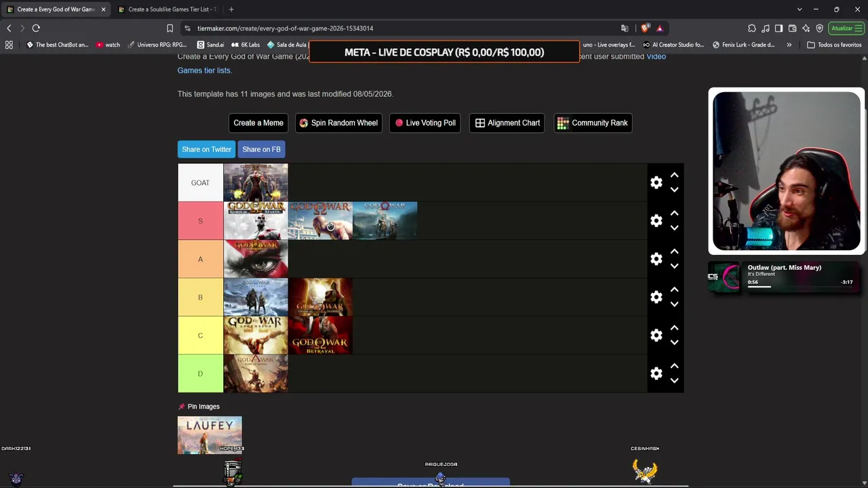Select the yellow B tier label
868x488 pixels.
click(200, 297)
